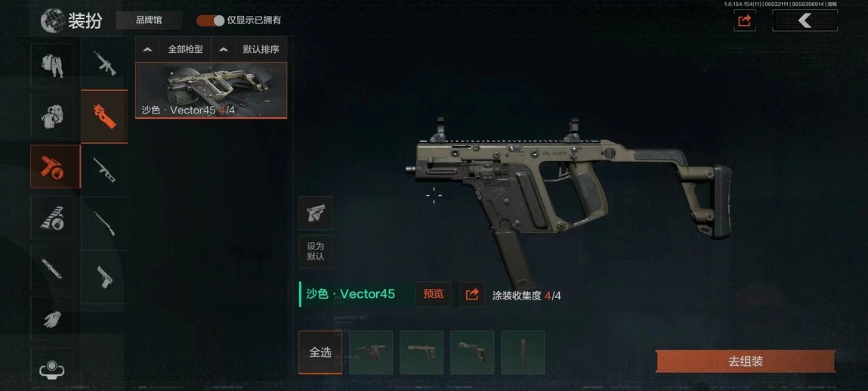The image size is (868, 391).
Task: Open the backpack category icon
Action: coord(52,116)
